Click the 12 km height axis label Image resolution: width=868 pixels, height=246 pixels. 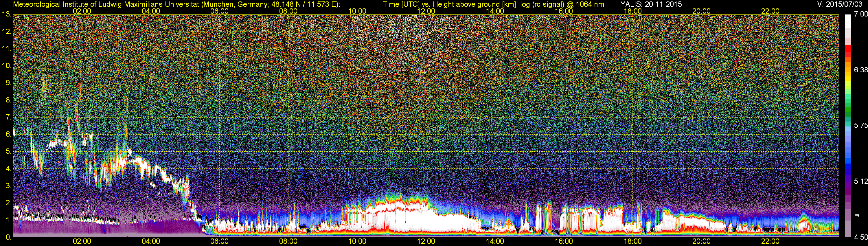6,32
